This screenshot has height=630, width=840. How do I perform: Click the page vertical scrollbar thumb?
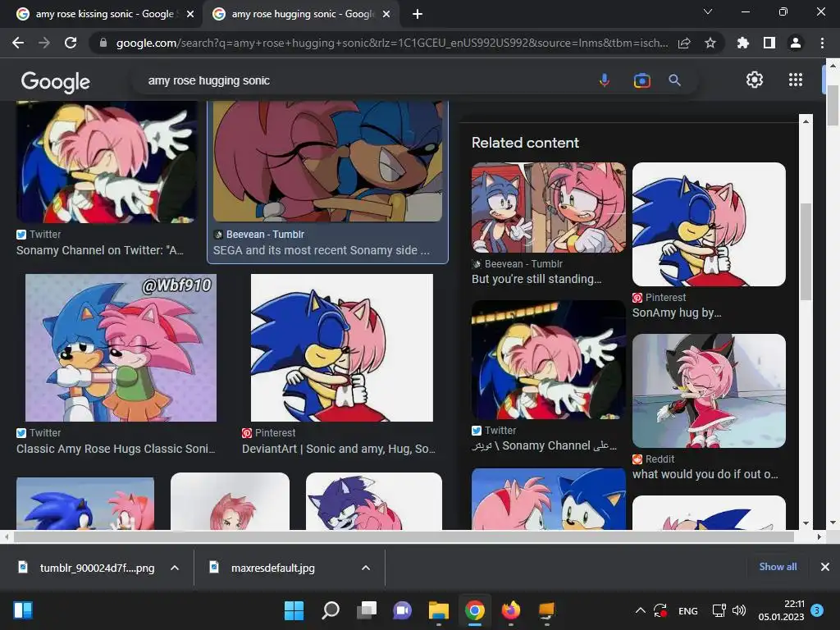click(832, 105)
